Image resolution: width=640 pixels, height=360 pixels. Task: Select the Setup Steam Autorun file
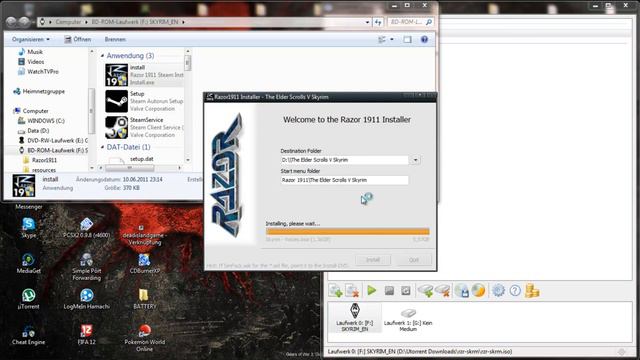coord(144,101)
